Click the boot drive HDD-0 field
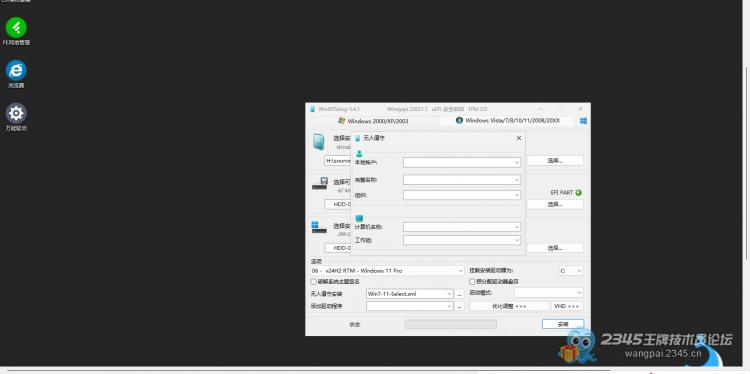Image resolution: width=750 pixels, height=374 pixels. point(338,204)
